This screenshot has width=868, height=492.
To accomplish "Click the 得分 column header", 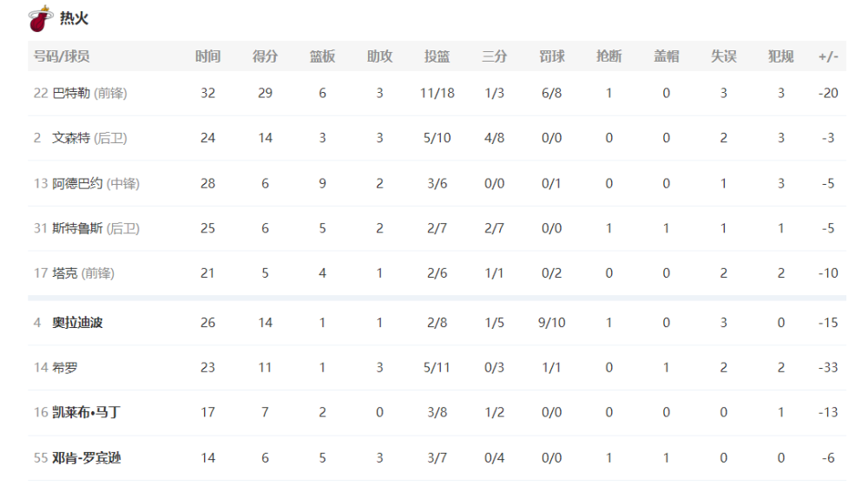I will tap(265, 56).
